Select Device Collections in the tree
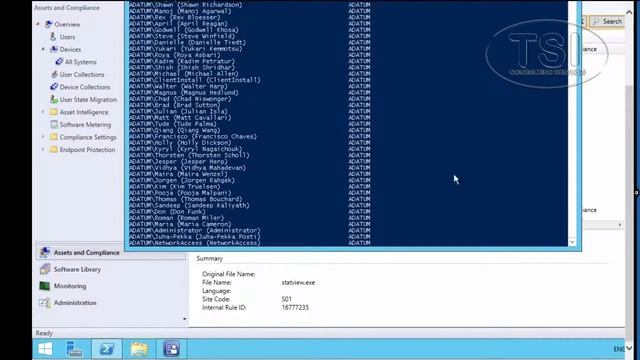640x360 pixels. pyautogui.click(x=85, y=87)
